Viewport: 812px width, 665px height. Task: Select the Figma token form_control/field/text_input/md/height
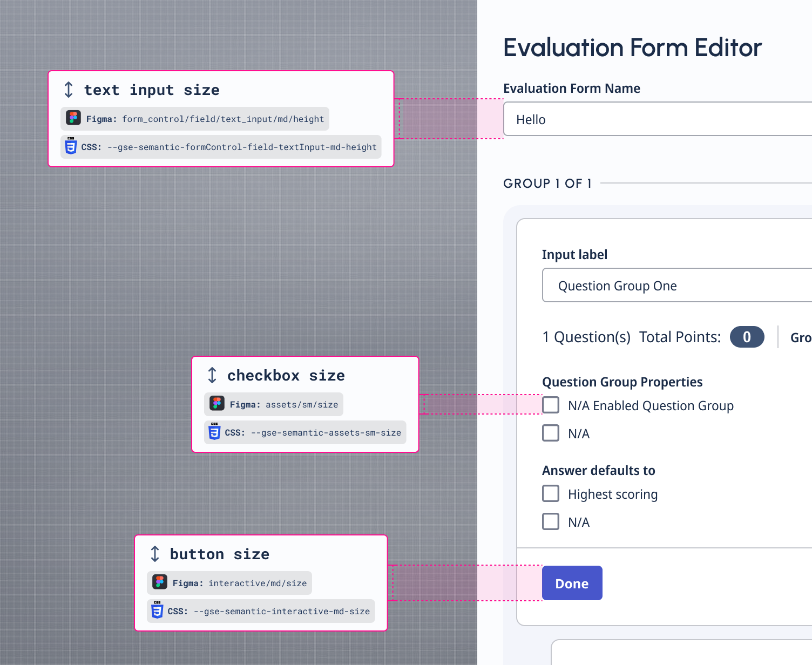[222, 119]
